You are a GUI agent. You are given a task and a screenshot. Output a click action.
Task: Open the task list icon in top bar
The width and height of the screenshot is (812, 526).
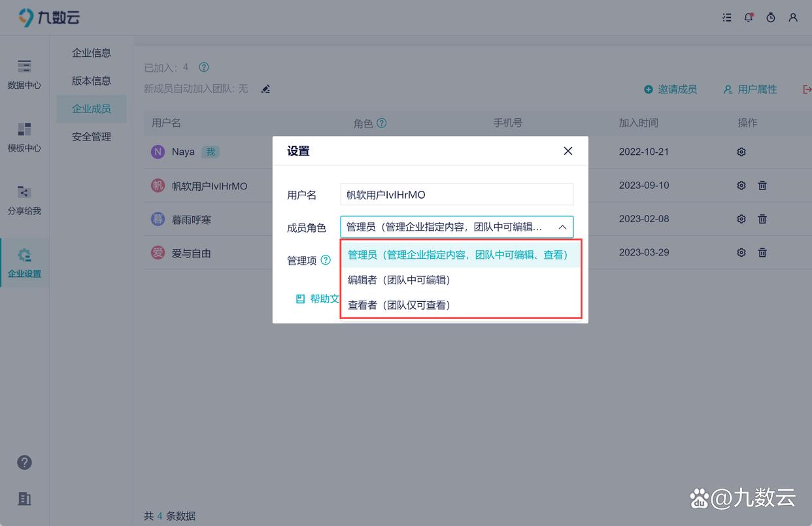[x=726, y=18]
